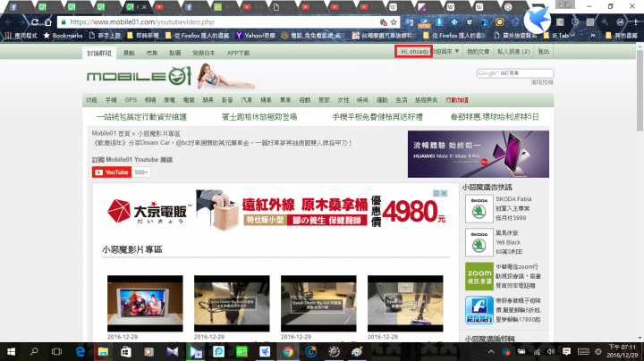Open the APP下載 tab in top navigation
The height and width of the screenshot is (361, 644).
(x=238, y=53)
